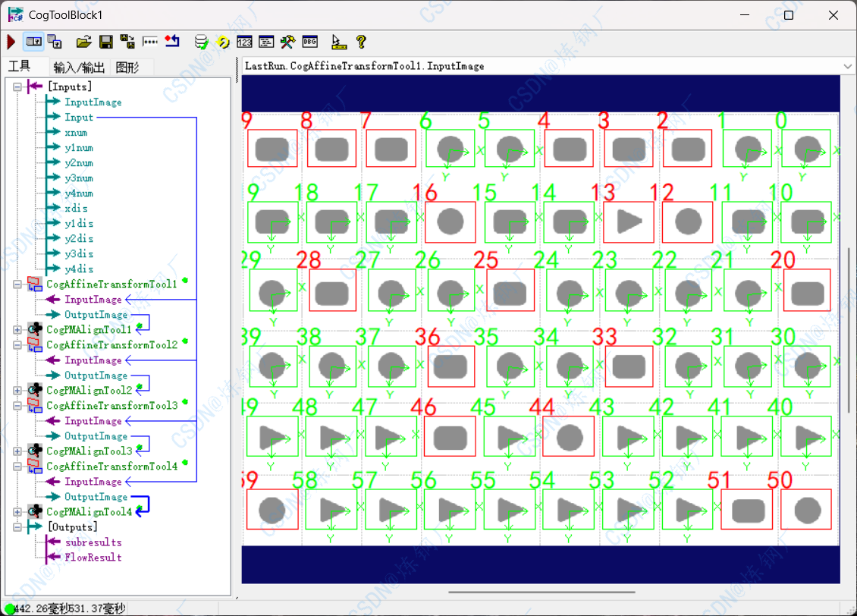Click the Save As double-floppy icon
The image size is (857, 616).
coord(127,42)
